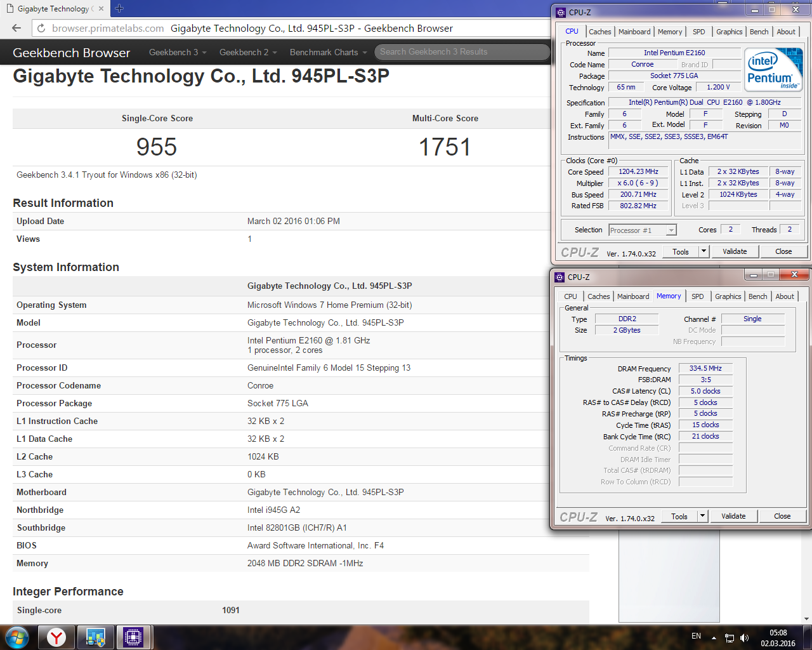
Task: Expand the Geekbench 2 menu
Action: 248,52
